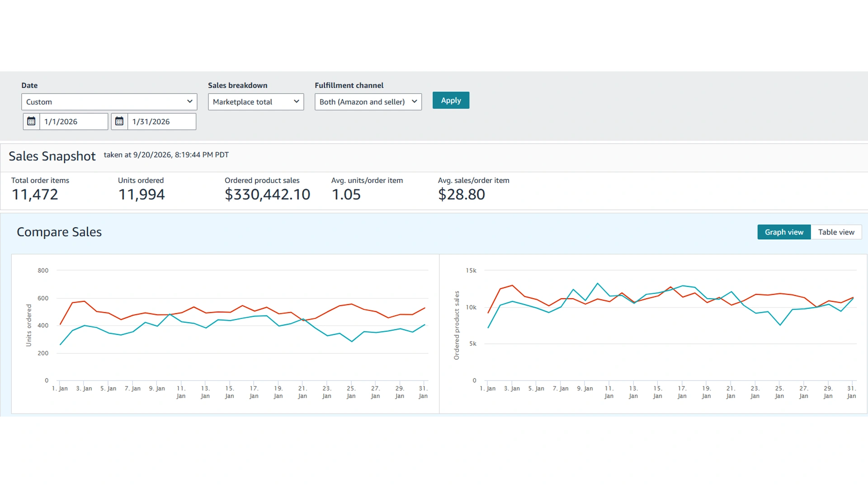
Task: Expand the Date range Custom dropdown
Action: point(109,102)
